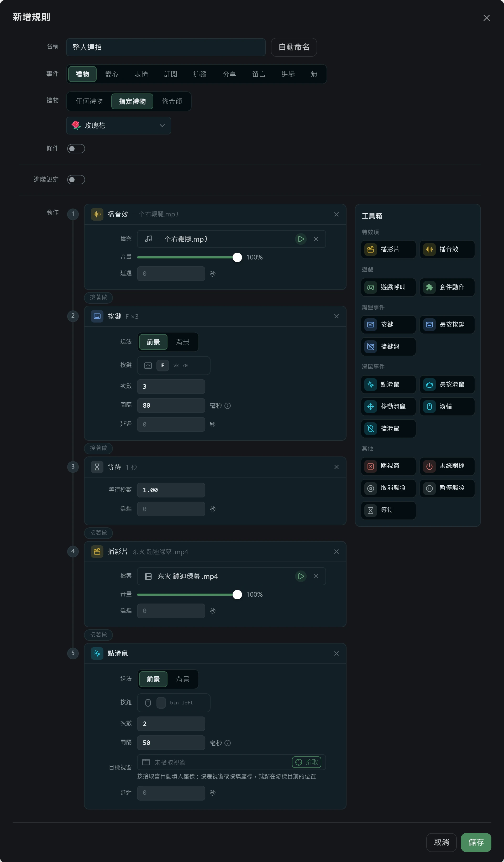Add 播音效 action from toolbox

point(447,249)
